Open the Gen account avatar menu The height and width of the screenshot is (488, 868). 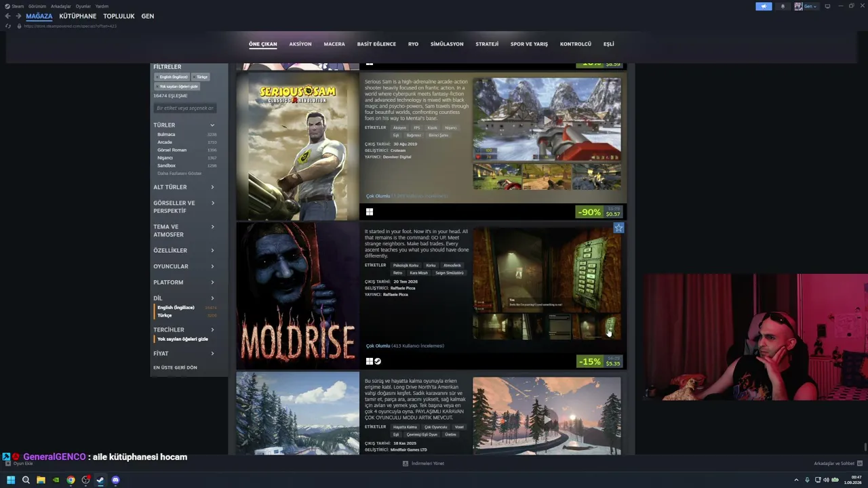tap(806, 6)
